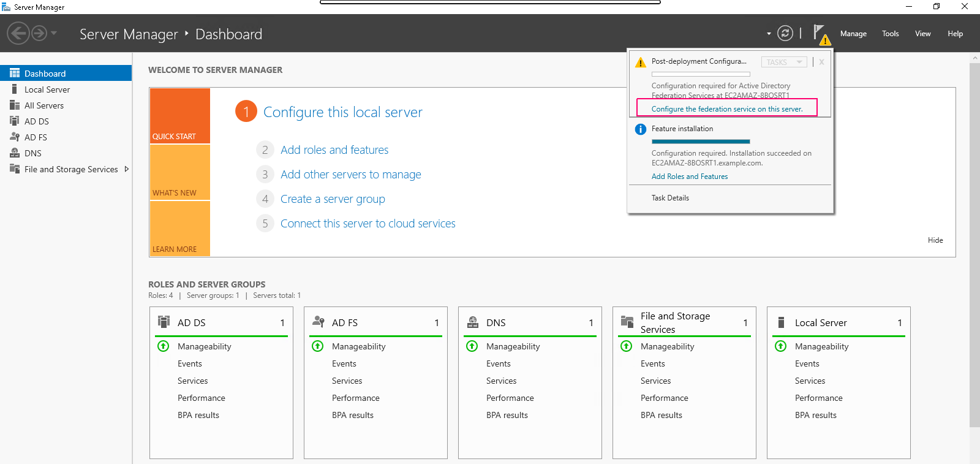980x464 pixels.
Task: Click the All Servers sidebar icon
Action: [x=15, y=105]
